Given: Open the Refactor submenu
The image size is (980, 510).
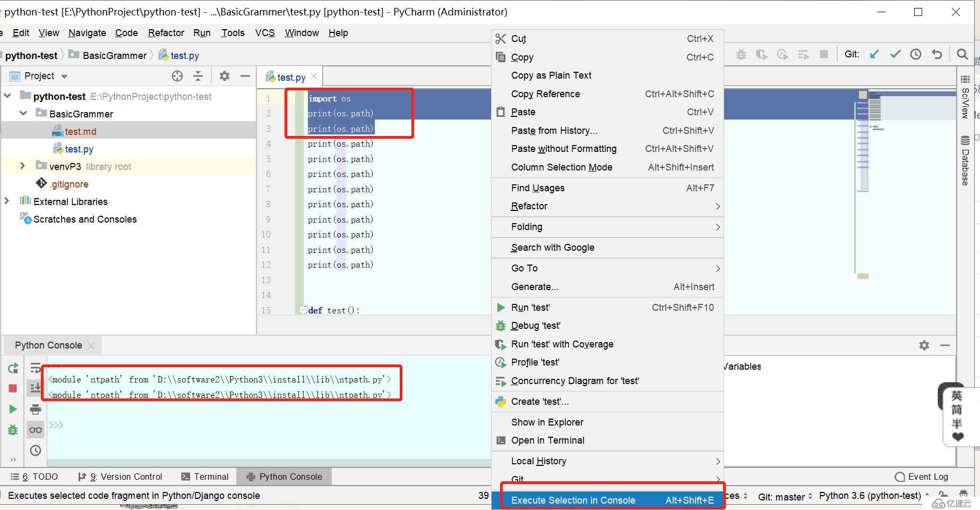Looking at the screenshot, I should coord(607,206).
